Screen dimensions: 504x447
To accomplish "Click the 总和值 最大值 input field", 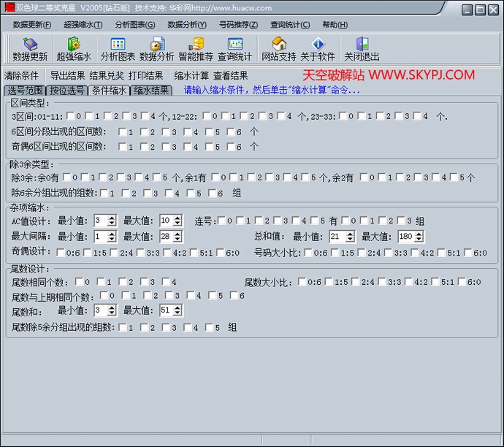I will pyautogui.click(x=406, y=237).
